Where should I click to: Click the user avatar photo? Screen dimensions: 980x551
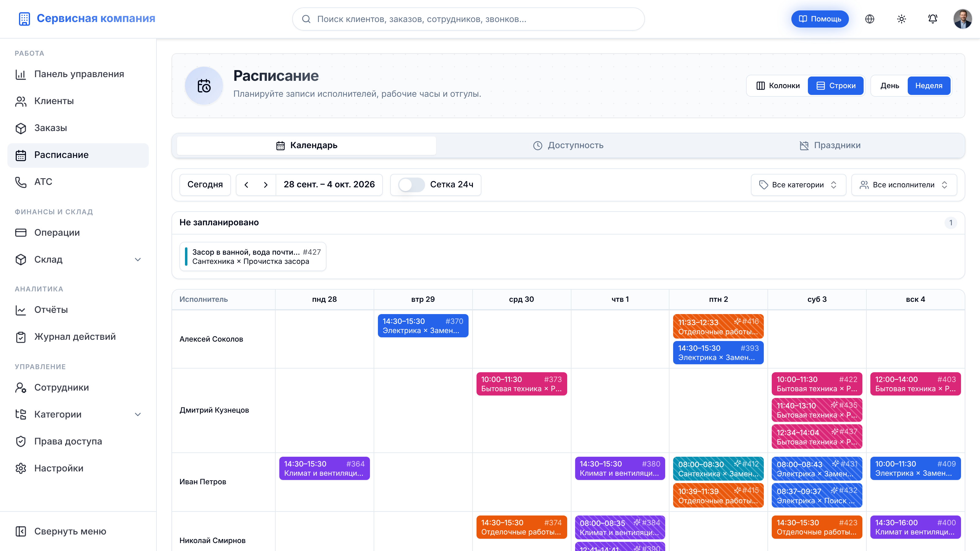point(963,19)
